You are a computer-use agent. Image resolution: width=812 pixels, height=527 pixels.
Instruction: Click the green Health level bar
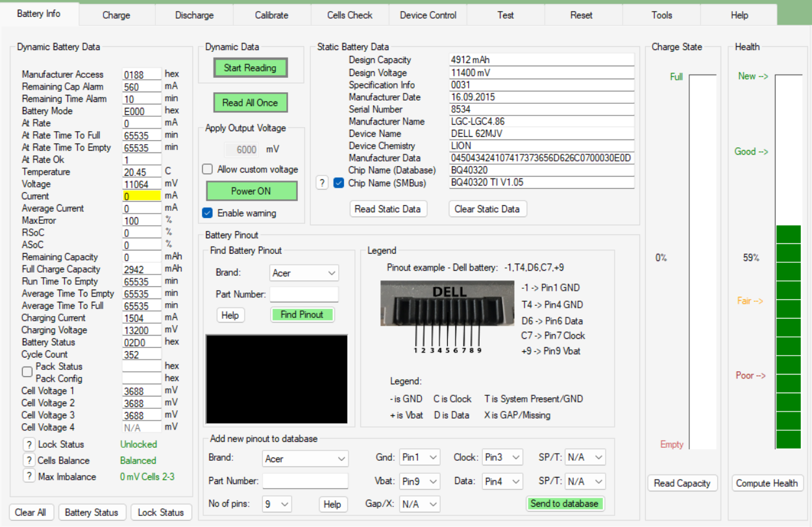(x=788, y=336)
